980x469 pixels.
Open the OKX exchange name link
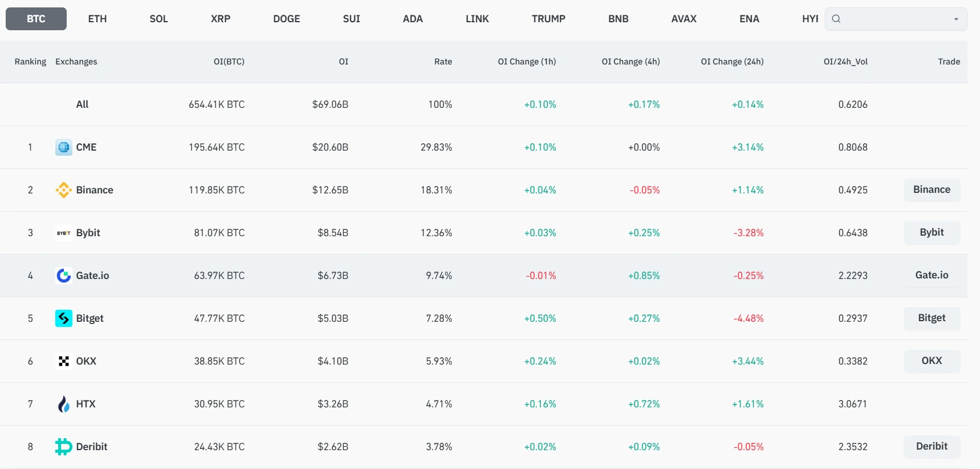click(x=86, y=361)
